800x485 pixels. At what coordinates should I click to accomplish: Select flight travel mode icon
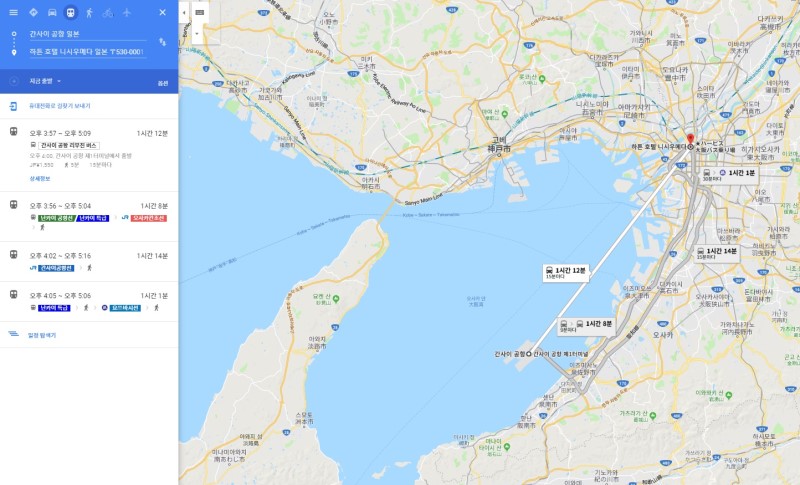(x=127, y=12)
